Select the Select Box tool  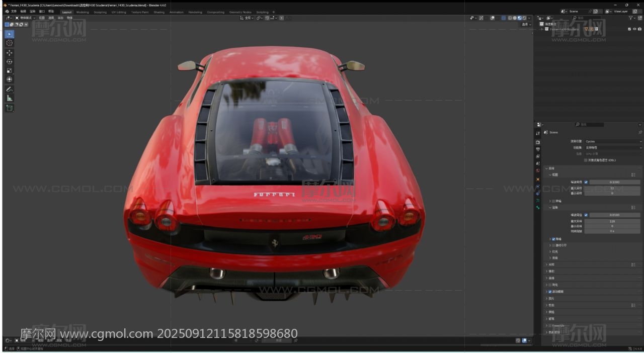10,34
